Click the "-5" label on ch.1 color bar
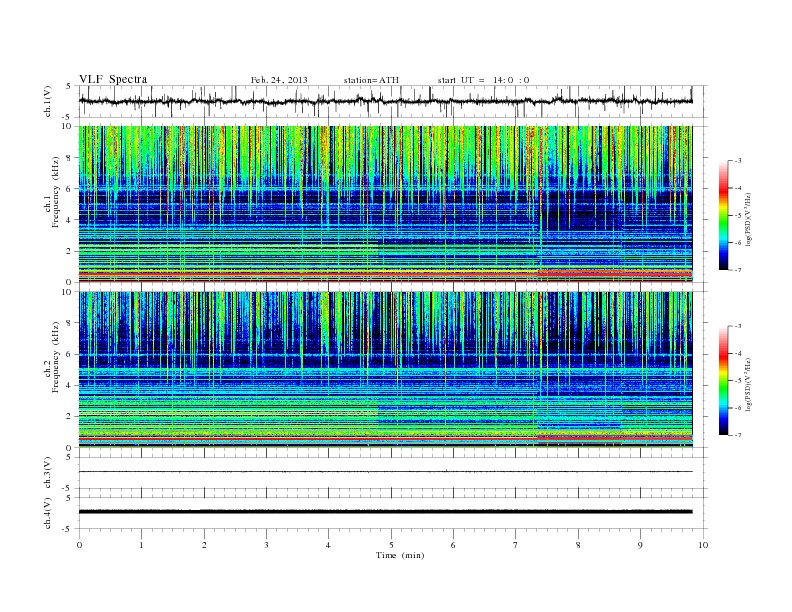The height and width of the screenshot is (612, 792). pos(738,216)
